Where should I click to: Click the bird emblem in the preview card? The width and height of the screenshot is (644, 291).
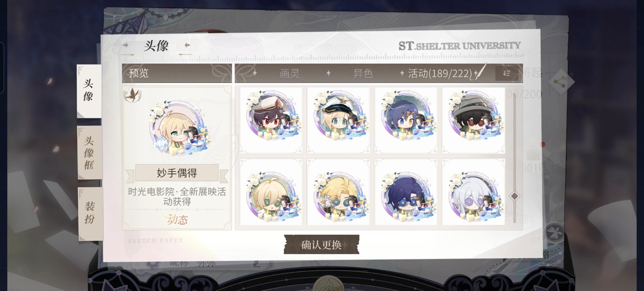pos(133,95)
